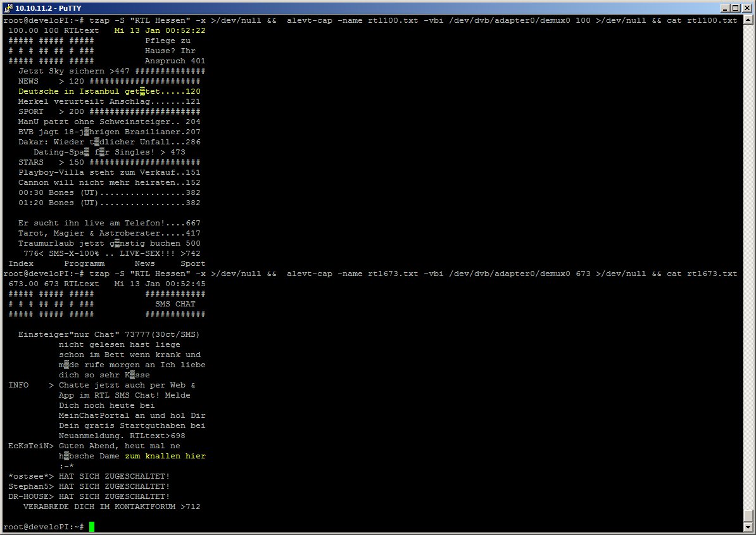The image size is (756, 535).
Task: Click 'Playboy-Villa steht zum Verkauf' line
Action: (110, 172)
